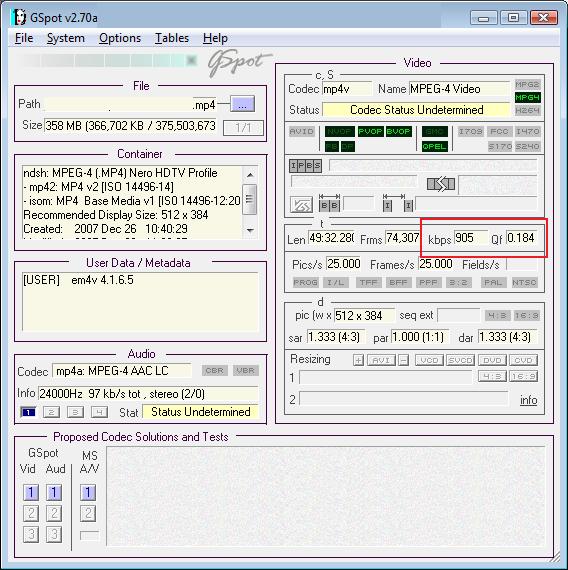This screenshot has width=568, height=570.
Task: Click the Container list scrollbar thumb
Action: point(249,200)
